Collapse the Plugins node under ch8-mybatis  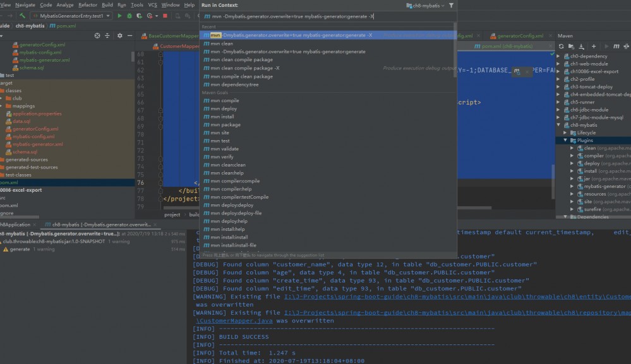[x=564, y=140]
